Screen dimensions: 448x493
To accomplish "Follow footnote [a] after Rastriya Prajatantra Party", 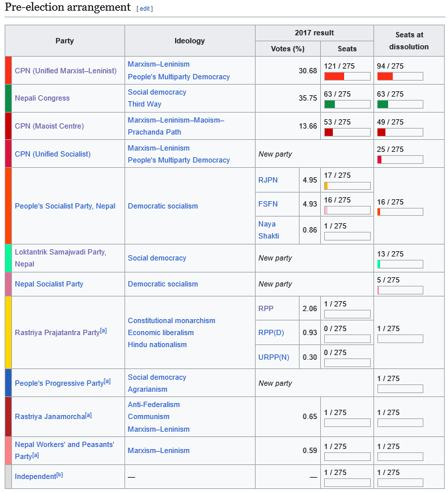I will click(103, 330).
